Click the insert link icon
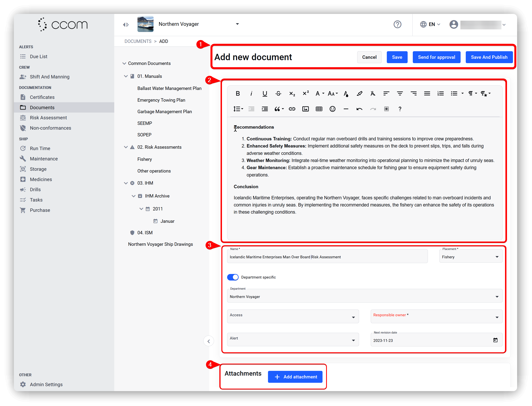 pos(292,109)
